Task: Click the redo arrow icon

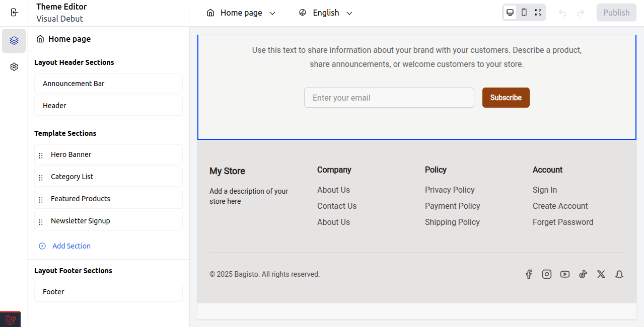Action: click(x=581, y=13)
